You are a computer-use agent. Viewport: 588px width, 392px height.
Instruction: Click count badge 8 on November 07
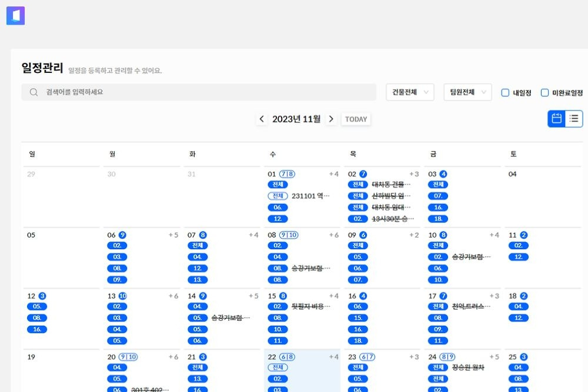(202, 235)
